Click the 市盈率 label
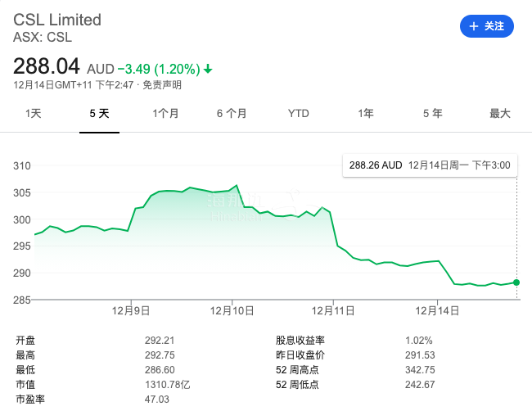 30,399
